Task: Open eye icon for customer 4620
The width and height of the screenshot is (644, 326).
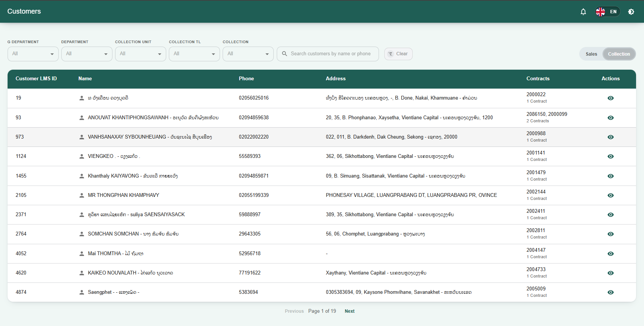Action: (x=611, y=273)
